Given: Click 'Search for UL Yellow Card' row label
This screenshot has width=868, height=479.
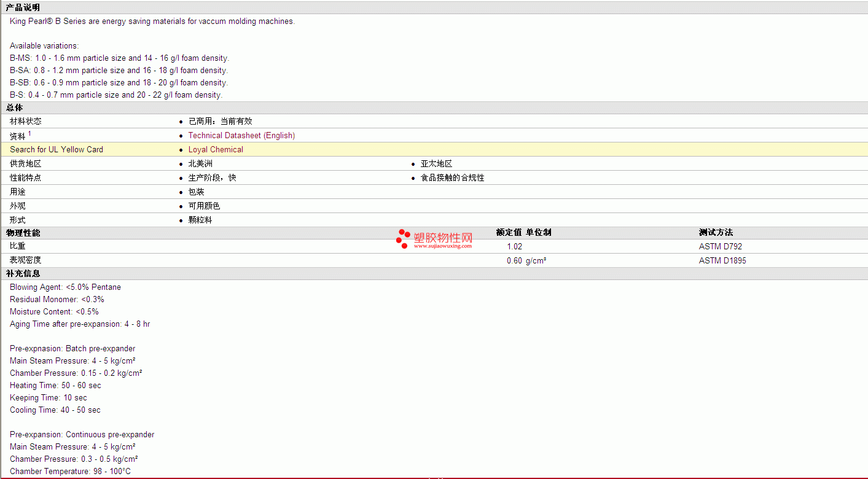Looking at the screenshot, I should [x=57, y=149].
